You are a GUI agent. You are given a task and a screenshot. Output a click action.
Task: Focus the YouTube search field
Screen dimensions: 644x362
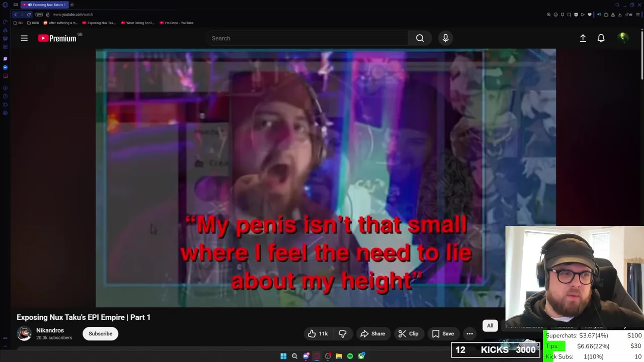307,38
